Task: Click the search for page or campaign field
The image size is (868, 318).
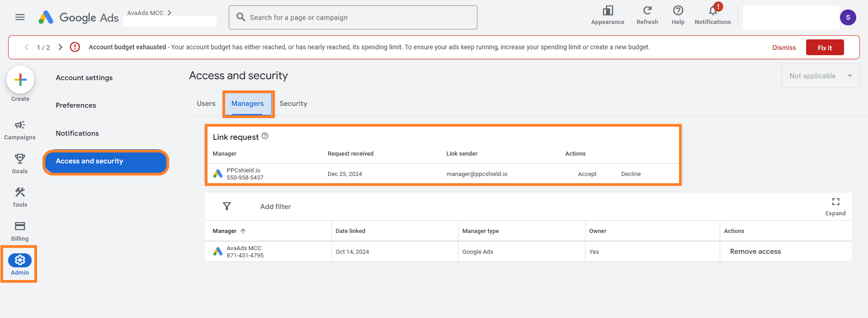Action: click(353, 18)
